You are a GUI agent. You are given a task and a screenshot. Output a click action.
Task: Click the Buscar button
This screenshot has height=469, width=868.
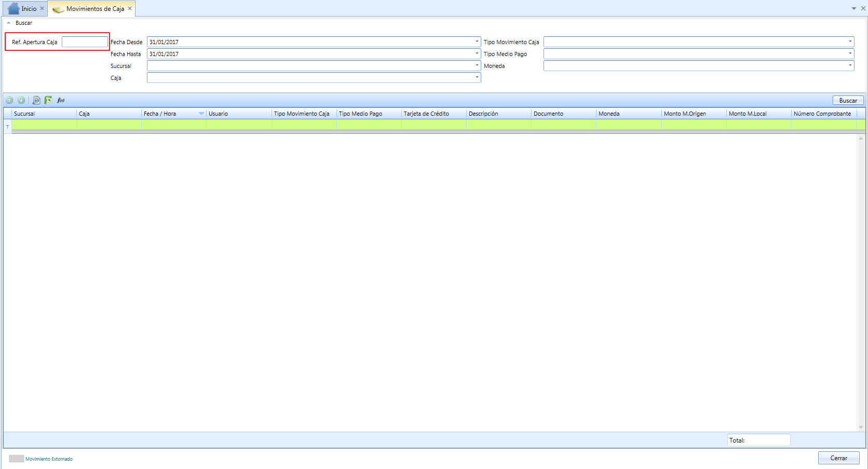pos(848,100)
